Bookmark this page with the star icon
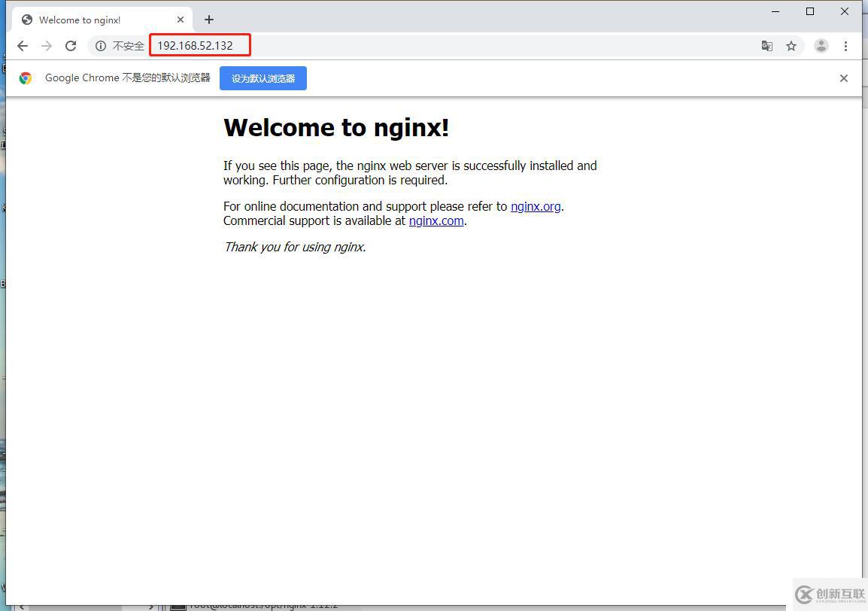Viewport: 868px width, 611px height. (791, 46)
